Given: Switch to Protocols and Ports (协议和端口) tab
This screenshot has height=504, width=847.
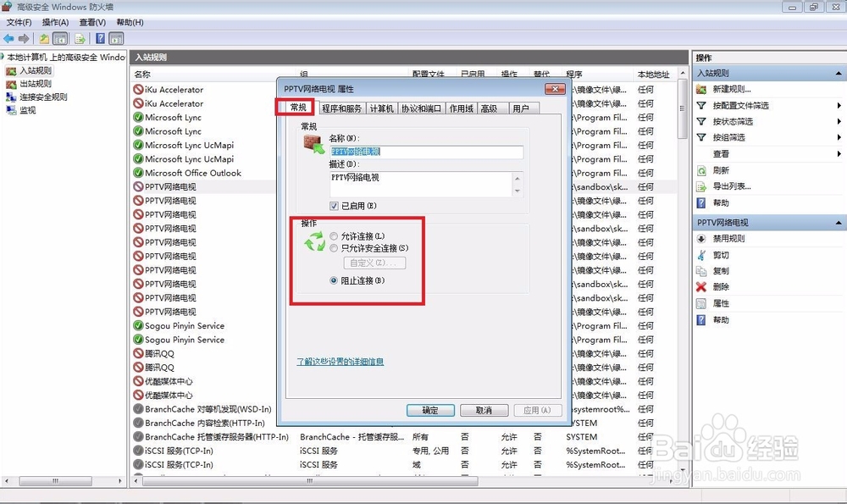Looking at the screenshot, I should [x=421, y=108].
